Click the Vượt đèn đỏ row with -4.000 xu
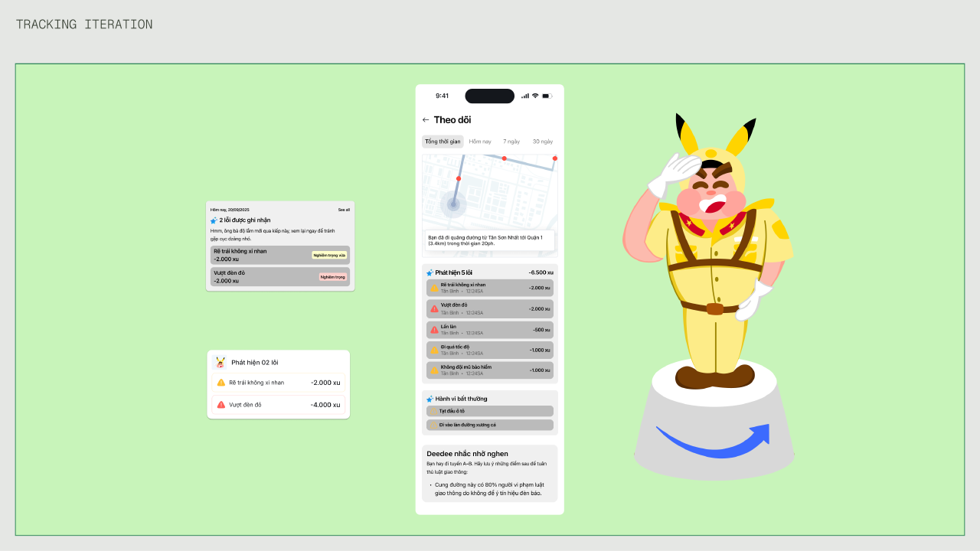 point(279,404)
